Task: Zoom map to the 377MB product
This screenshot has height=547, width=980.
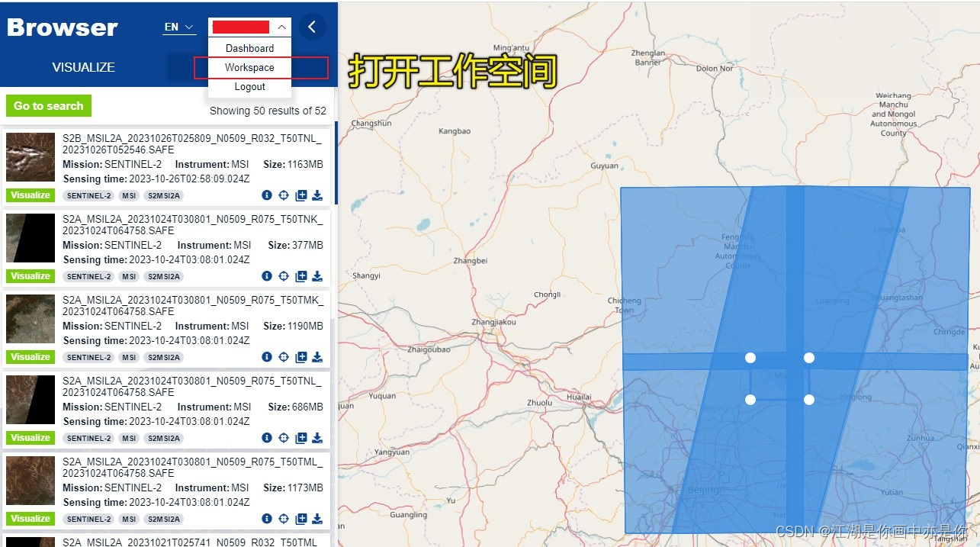Action: [x=284, y=276]
